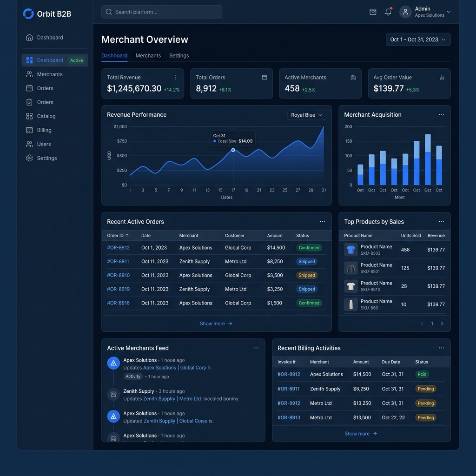Click the document Orders icon in sidebar
The image size is (476, 476).
click(x=29, y=102)
